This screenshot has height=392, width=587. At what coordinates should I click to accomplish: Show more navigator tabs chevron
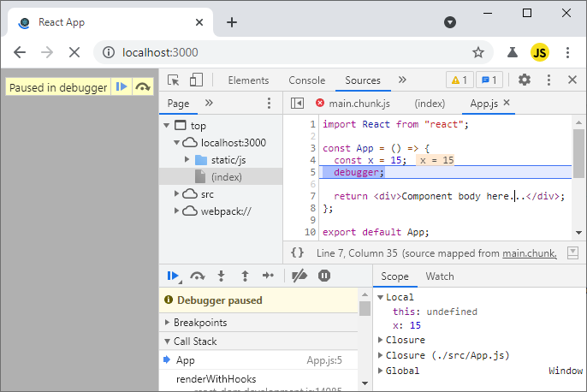coord(209,103)
